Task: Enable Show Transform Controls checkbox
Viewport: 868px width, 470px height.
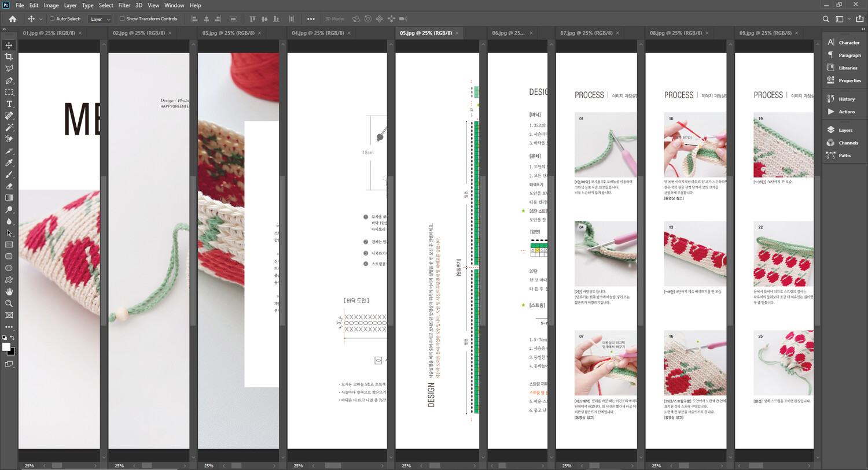Action: pyautogui.click(x=122, y=19)
